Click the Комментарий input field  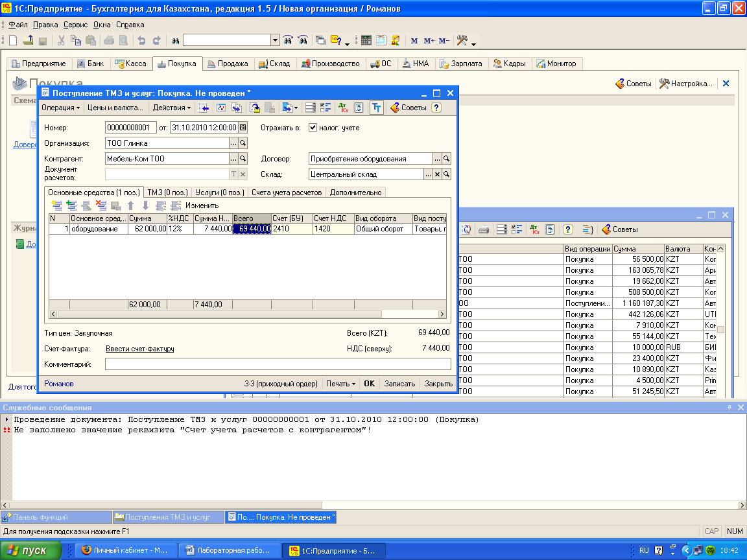click(x=278, y=364)
